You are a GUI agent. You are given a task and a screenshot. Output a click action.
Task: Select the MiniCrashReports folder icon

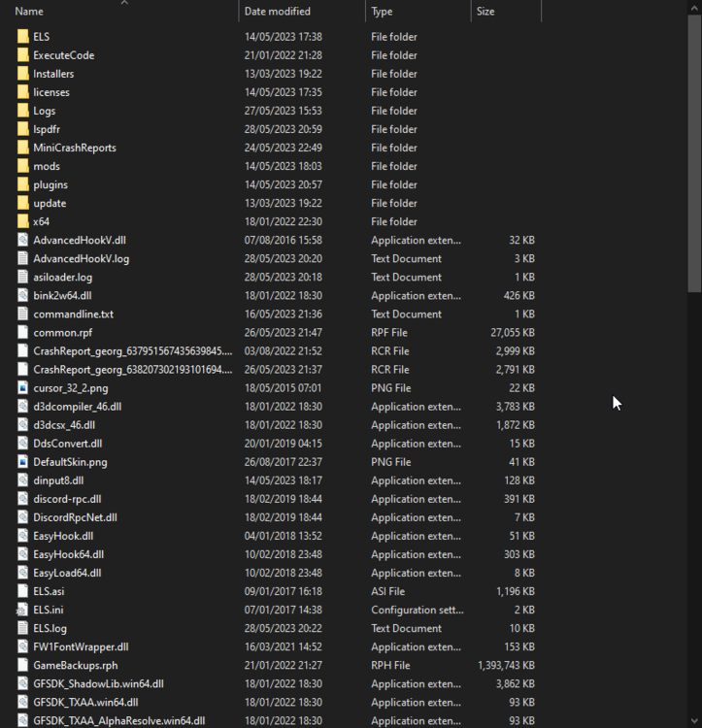coord(22,148)
